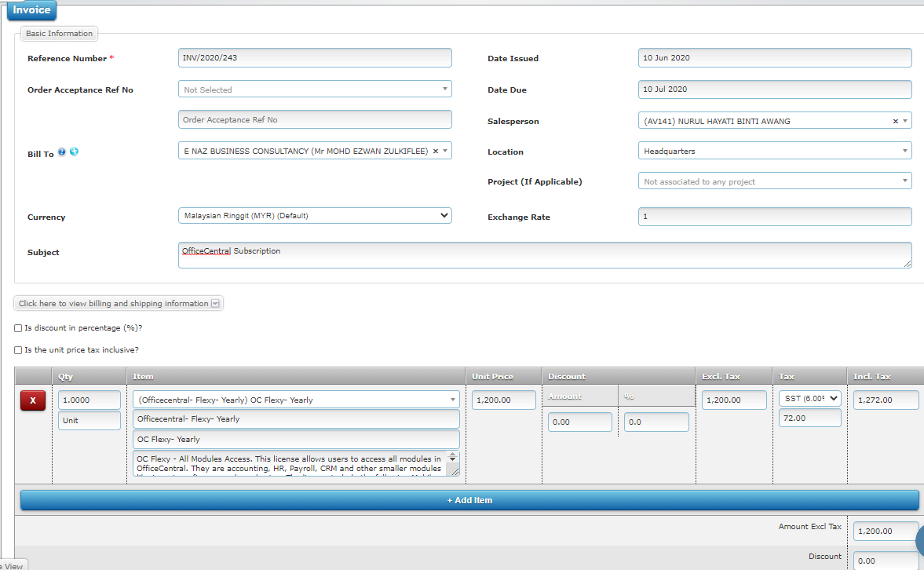Viewport: 924px width, 570px height.
Task: Click the Exchange Rate field
Action: click(x=774, y=217)
